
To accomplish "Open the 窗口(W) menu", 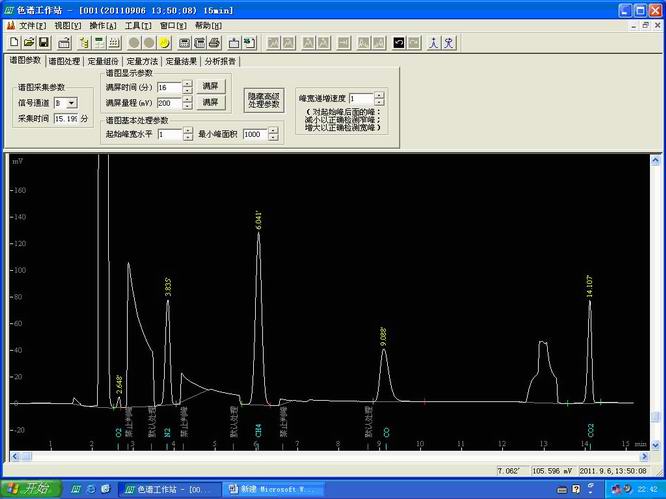I will (x=173, y=26).
